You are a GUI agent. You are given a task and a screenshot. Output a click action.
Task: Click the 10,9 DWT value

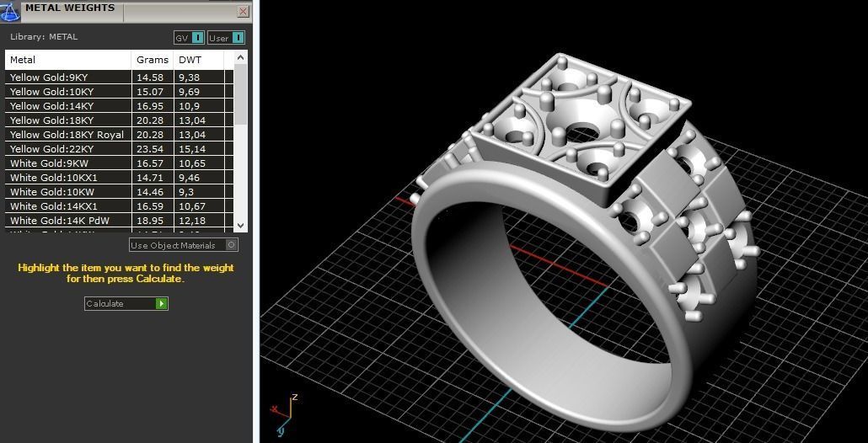pyautogui.click(x=189, y=106)
